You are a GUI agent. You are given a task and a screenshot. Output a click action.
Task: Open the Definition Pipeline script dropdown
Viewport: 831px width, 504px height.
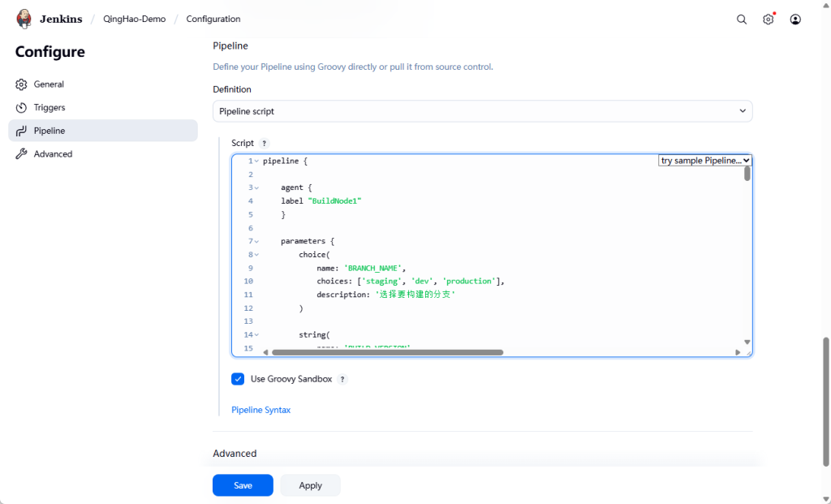click(x=482, y=111)
